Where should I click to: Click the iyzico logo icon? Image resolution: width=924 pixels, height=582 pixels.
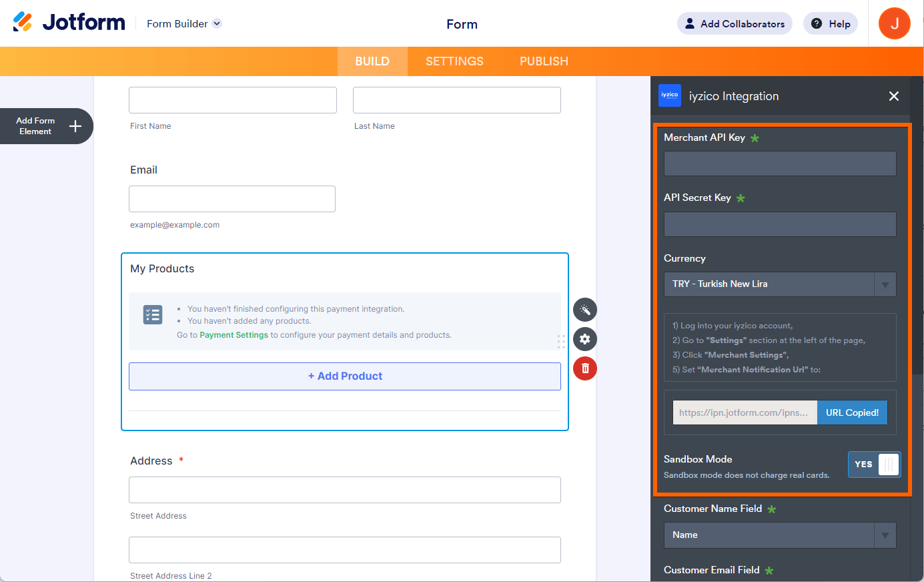[x=670, y=95]
